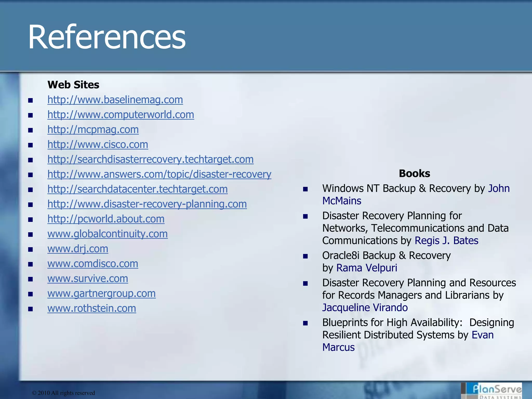Select the References slide title
The image size is (532, 399).
[107, 36]
